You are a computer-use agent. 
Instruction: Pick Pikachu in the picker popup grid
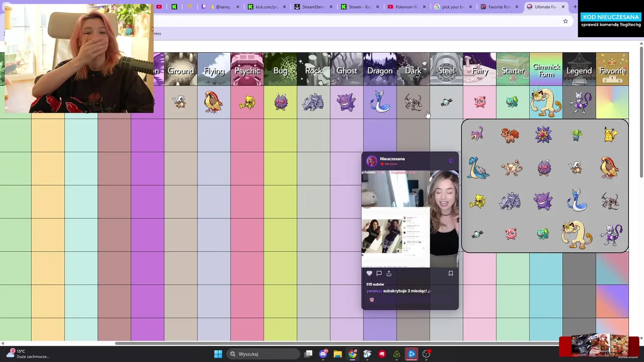click(610, 135)
